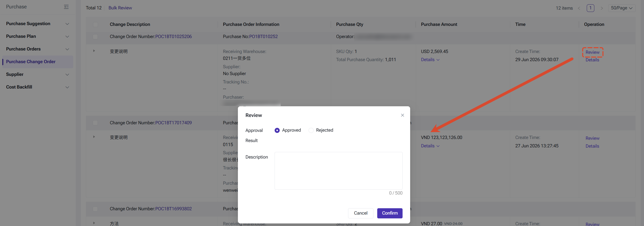Go to next page arrow
Screen dimensions: 644x226
tap(602, 8)
